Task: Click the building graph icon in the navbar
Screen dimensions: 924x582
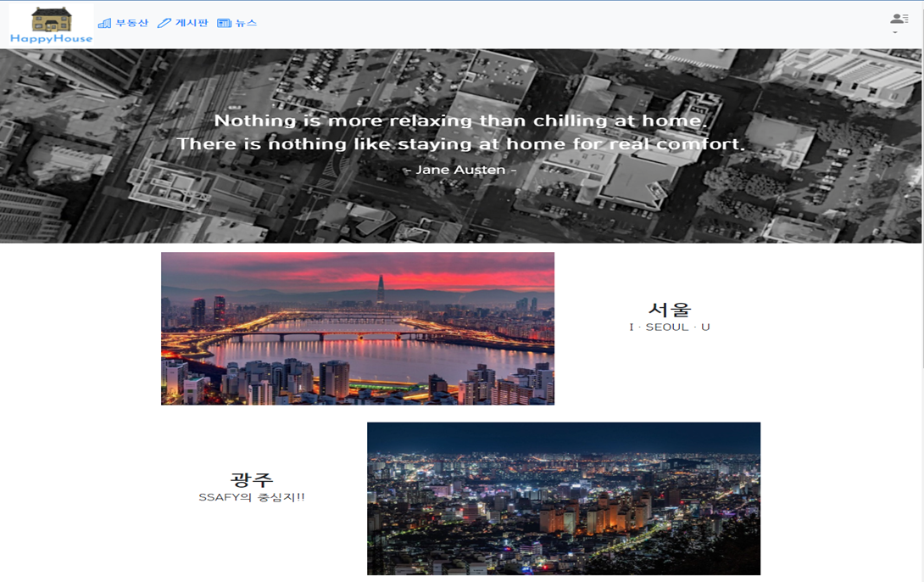Action: [104, 23]
